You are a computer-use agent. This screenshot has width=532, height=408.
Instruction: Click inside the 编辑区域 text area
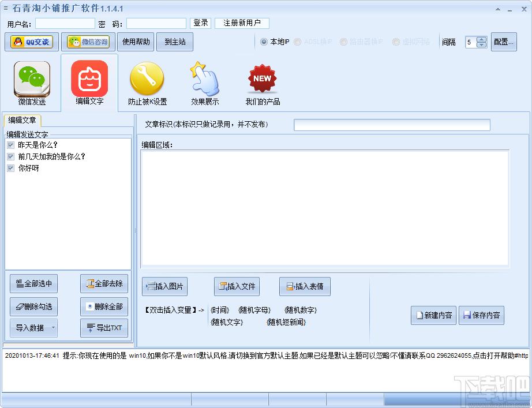click(325, 208)
